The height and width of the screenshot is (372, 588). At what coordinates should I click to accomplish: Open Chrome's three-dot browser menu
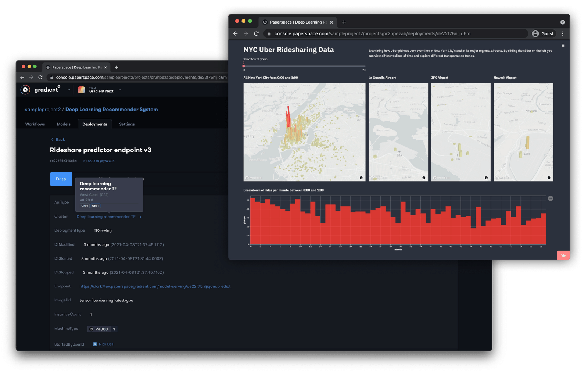(563, 33)
